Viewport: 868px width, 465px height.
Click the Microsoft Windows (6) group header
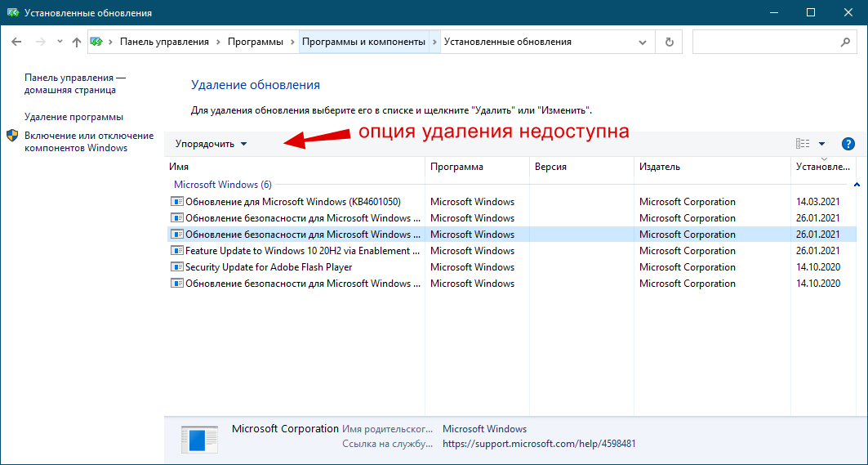tap(223, 185)
